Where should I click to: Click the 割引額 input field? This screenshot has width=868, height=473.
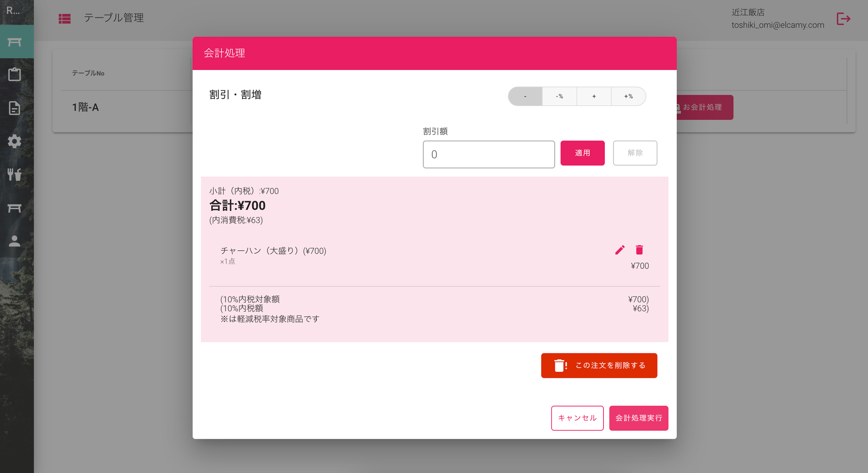(489, 154)
